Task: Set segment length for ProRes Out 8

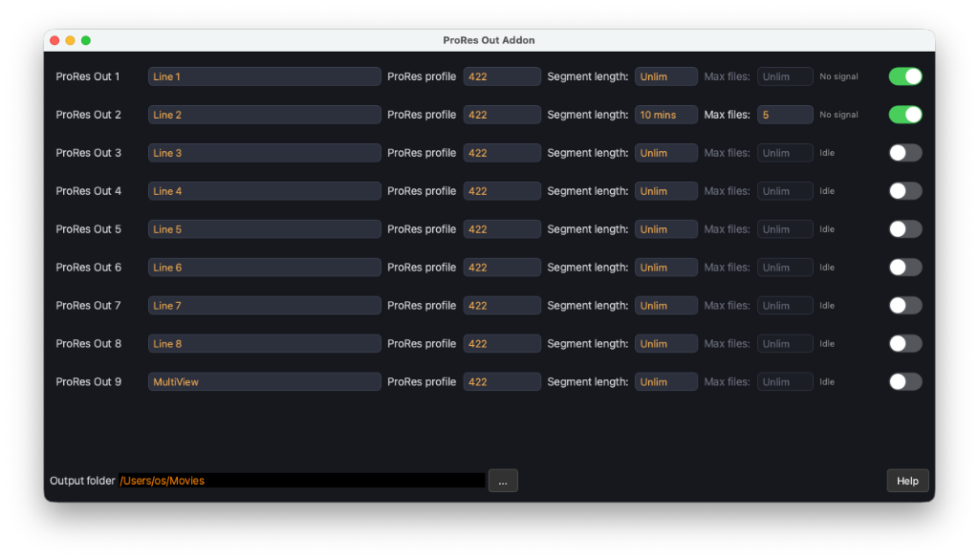Action: [666, 343]
